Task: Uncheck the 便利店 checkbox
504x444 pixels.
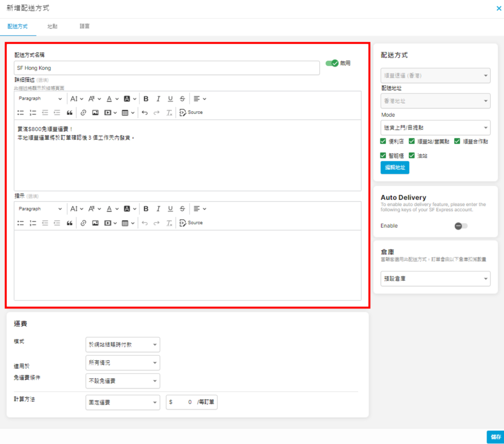Action: point(383,141)
